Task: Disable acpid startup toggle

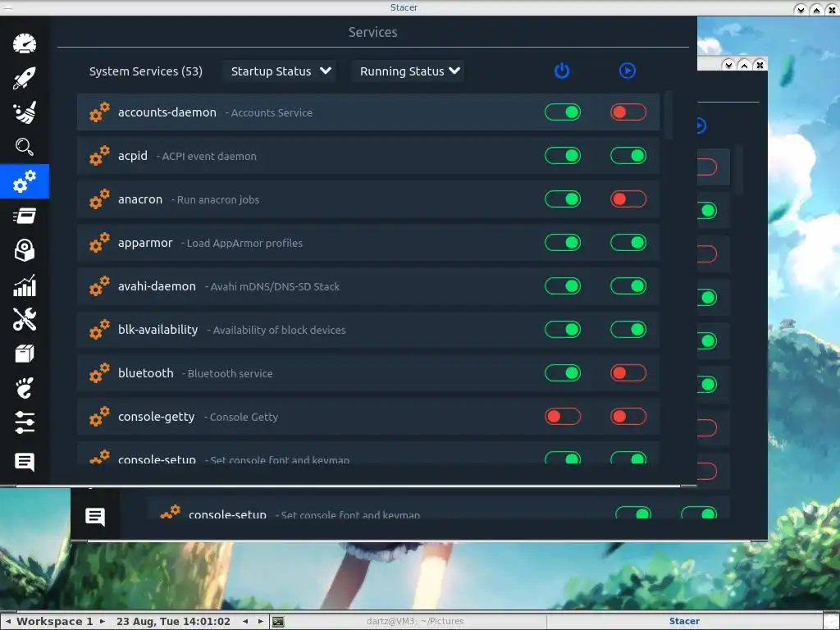Action: 563,155
